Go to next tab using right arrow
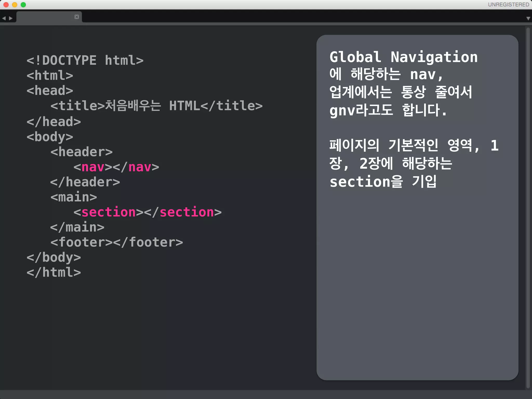Viewport: 532px width, 399px height. 11,18
